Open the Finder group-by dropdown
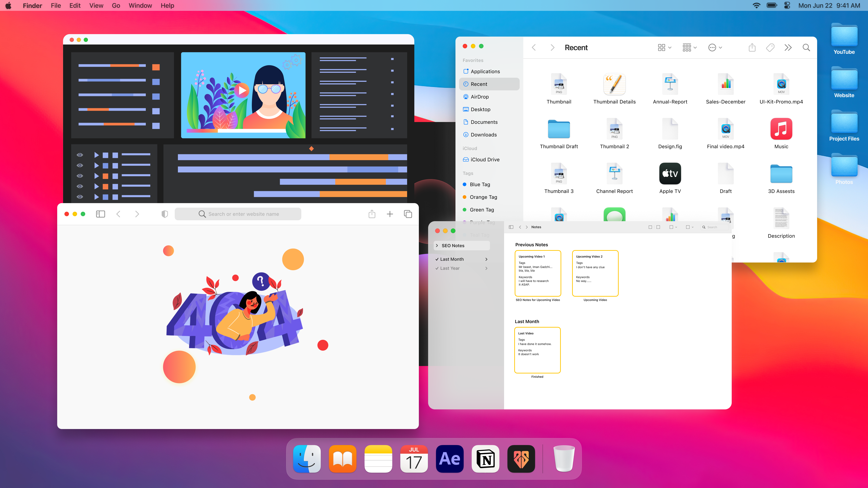Image resolution: width=868 pixels, height=488 pixels. pyautogui.click(x=689, y=47)
